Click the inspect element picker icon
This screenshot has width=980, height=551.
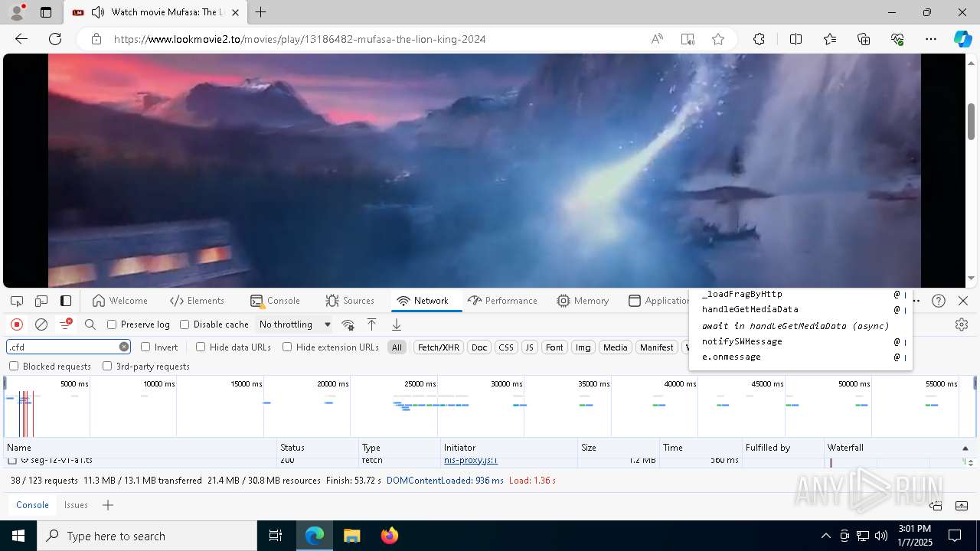click(x=16, y=301)
